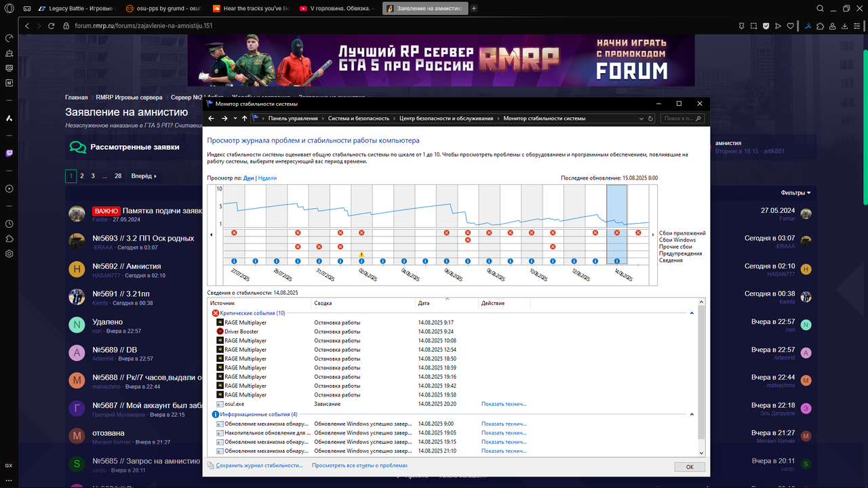This screenshot has width=868, height=488.
Task: Click the osu!.exe event icon
Action: 220,403
